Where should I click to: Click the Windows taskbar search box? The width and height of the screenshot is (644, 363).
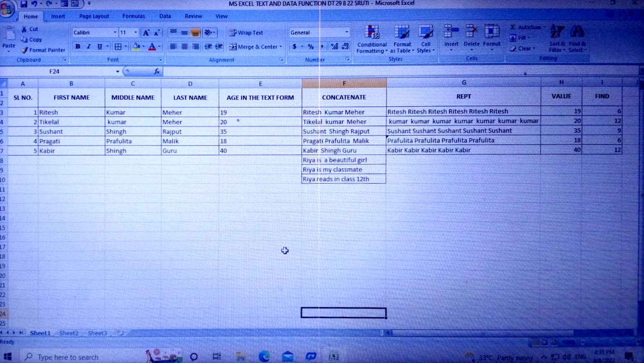[x=82, y=357]
